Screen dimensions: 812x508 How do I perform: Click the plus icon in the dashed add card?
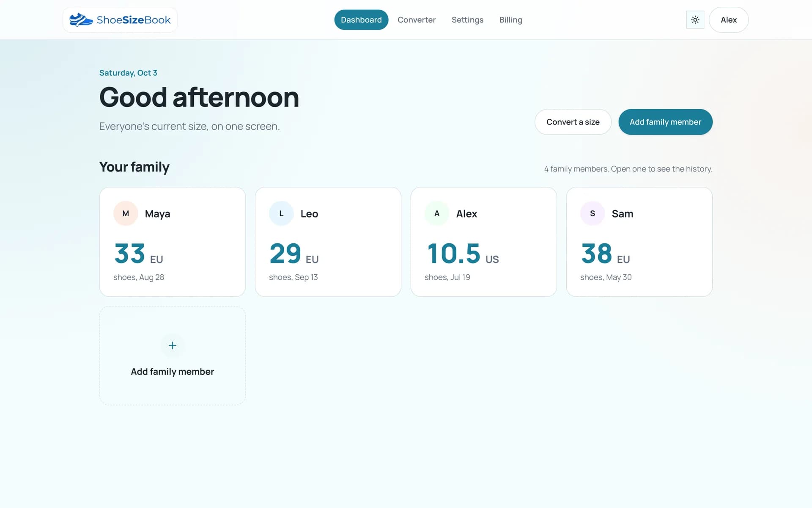point(173,345)
